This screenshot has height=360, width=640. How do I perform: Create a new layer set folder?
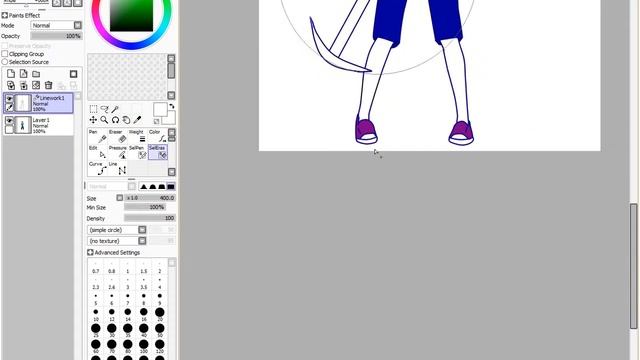36,74
